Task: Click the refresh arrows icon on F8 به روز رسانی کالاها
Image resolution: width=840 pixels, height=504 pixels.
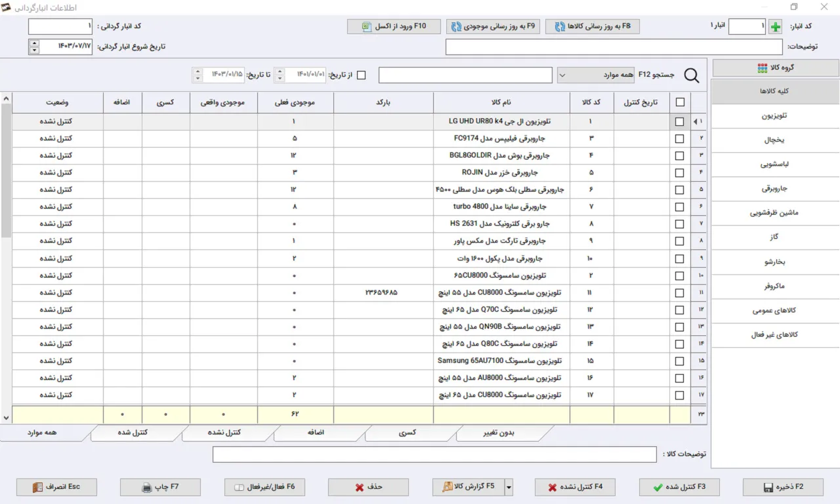Action: coord(560,27)
